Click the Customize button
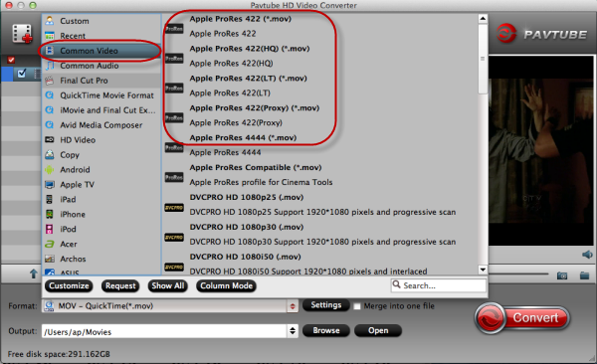 point(69,286)
